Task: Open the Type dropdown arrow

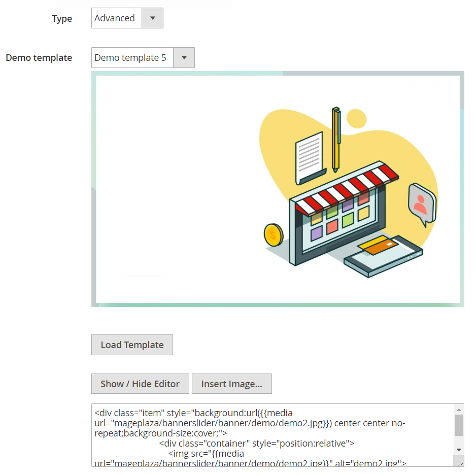Action: tap(152, 18)
